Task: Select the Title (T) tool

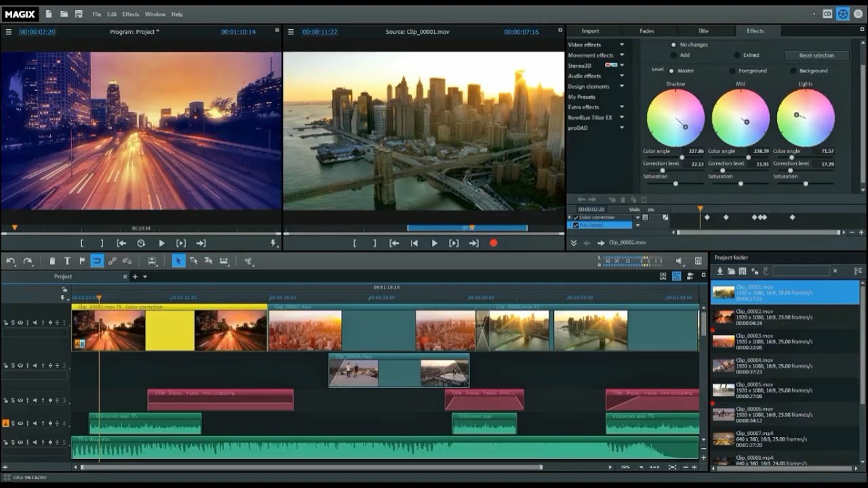Action: pyautogui.click(x=67, y=261)
